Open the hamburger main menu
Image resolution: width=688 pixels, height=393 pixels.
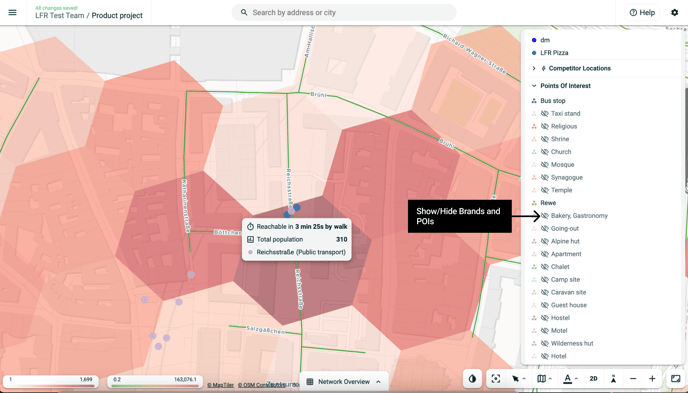(12, 12)
